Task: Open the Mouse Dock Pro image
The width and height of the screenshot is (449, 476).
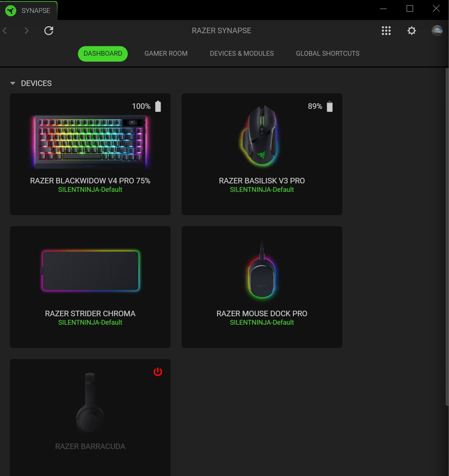Action: (x=262, y=270)
